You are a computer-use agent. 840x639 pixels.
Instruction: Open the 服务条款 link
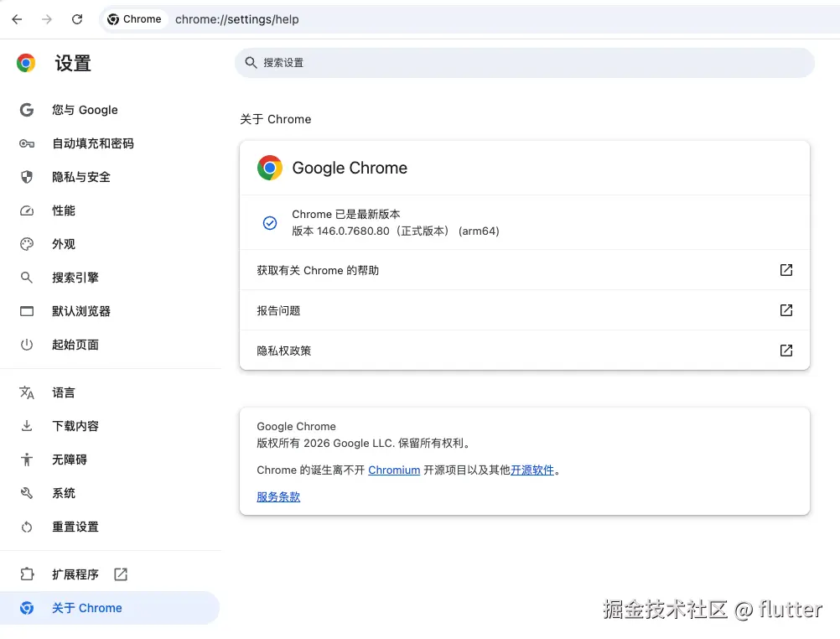[x=277, y=496]
